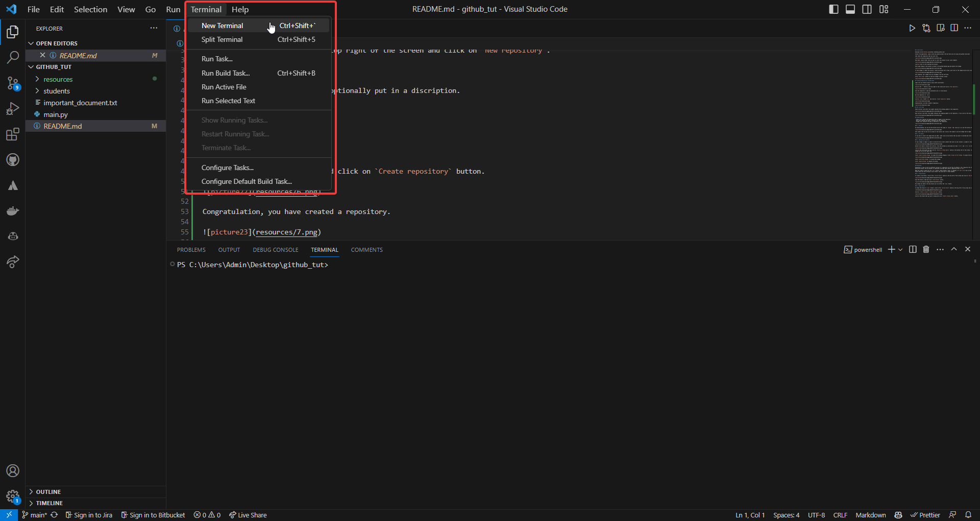This screenshot has height=521, width=980.
Task: Click errors and warnings count in status bar
Action: pyautogui.click(x=207, y=515)
